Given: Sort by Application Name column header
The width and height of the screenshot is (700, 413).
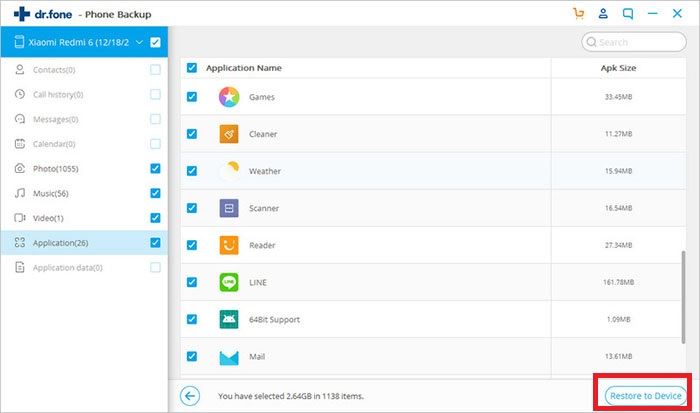Looking at the screenshot, I should pyautogui.click(x=244, y=68).
